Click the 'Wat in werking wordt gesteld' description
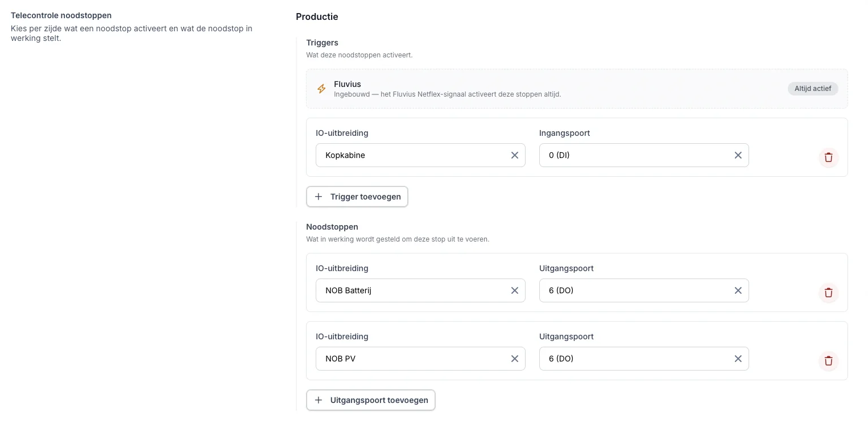The height and width of the screenshot is (424, 868). point(398,239)
